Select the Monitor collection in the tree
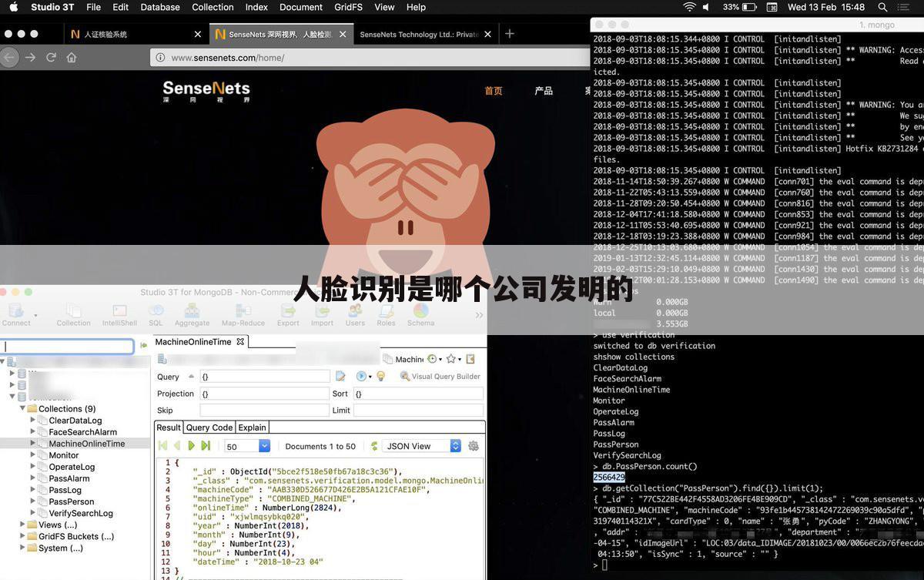924x580 pixels. coord(64,455)
